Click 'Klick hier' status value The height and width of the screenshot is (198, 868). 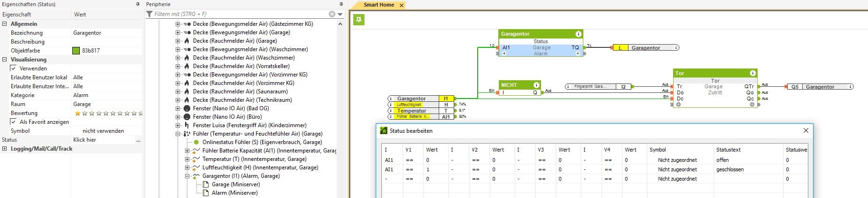[x=85, y=140]
